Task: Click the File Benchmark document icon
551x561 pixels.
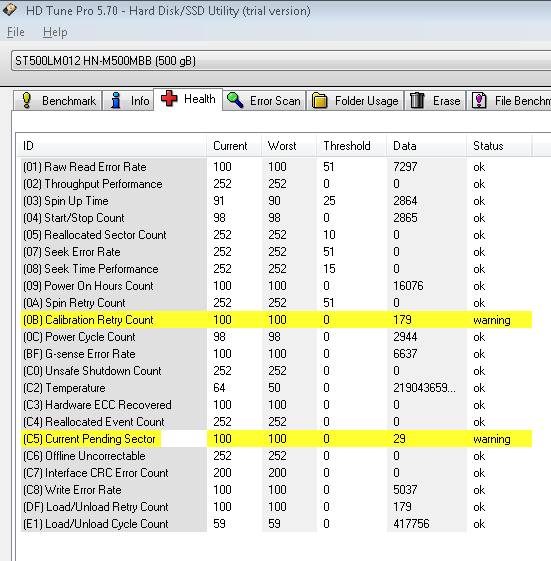Action: click(x=479, y=100)
